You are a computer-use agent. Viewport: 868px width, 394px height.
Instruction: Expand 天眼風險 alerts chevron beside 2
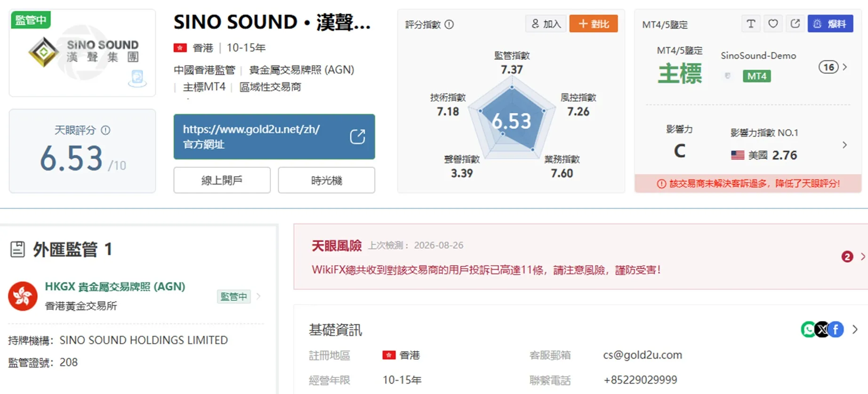862,257
